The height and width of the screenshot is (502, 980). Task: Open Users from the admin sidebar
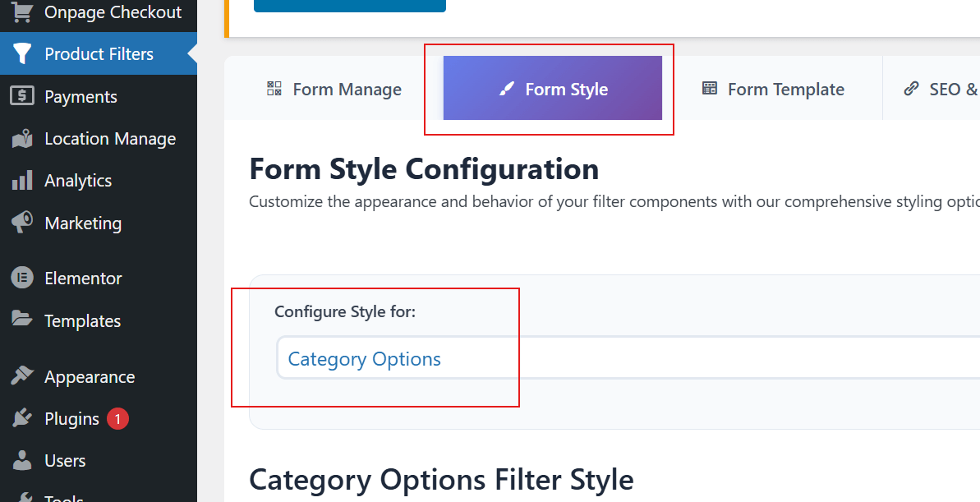click(x=66, y=460)
